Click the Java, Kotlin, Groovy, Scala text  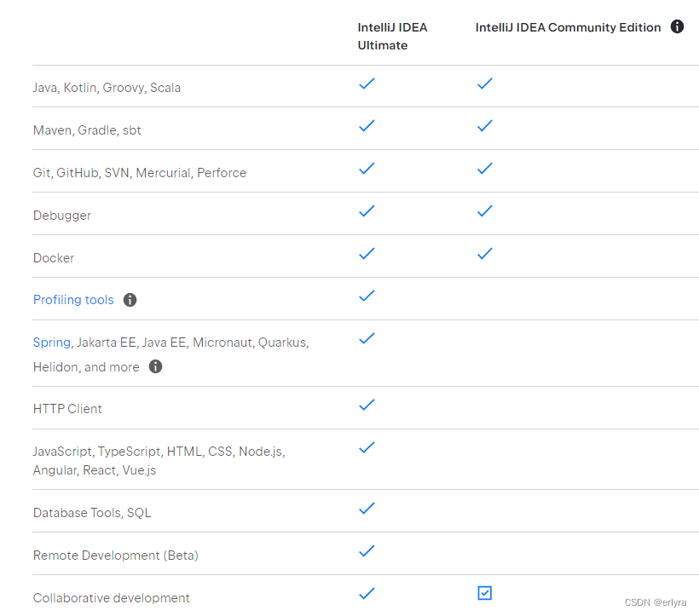[107, 88]
